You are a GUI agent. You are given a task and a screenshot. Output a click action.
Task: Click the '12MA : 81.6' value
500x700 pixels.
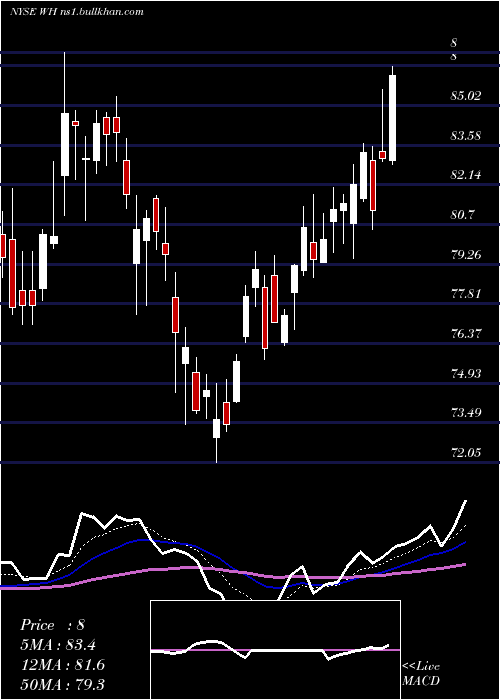pos(62,664)
